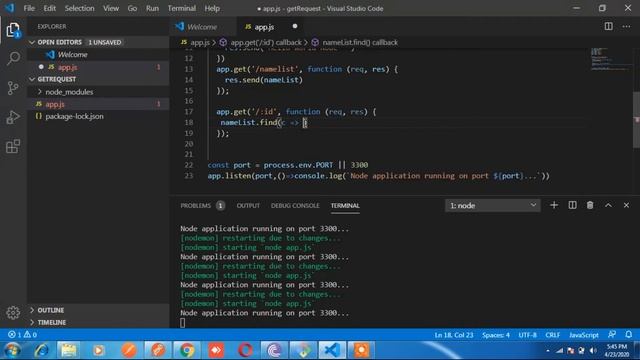Open the Edit menu
Viewport: 640px width, 360px height.
point(49,8)
